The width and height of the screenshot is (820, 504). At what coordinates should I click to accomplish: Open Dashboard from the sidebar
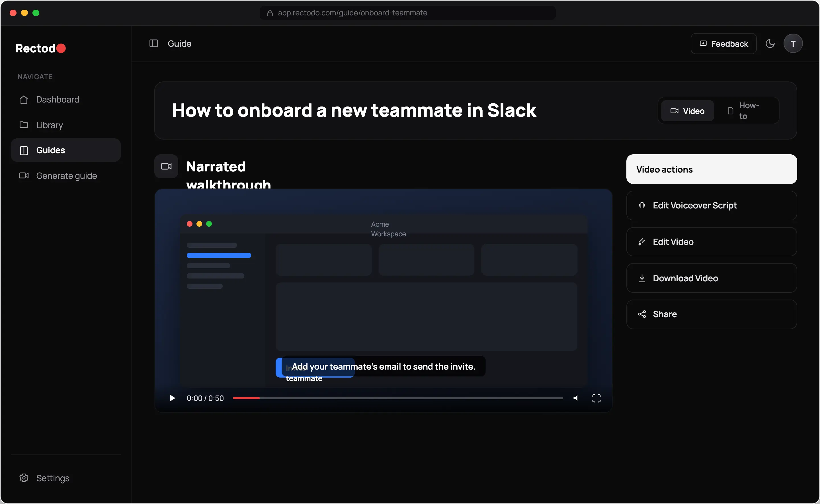click(x=66, y=99)
